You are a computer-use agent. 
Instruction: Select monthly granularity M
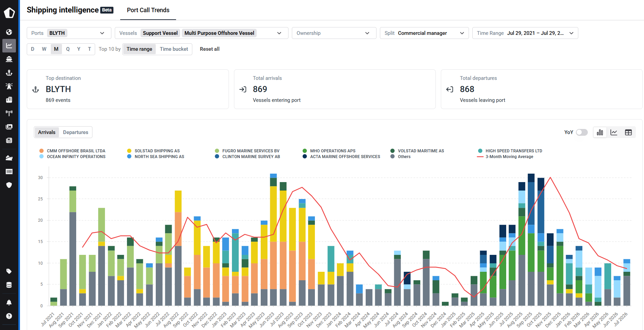(x=56, y=49)
